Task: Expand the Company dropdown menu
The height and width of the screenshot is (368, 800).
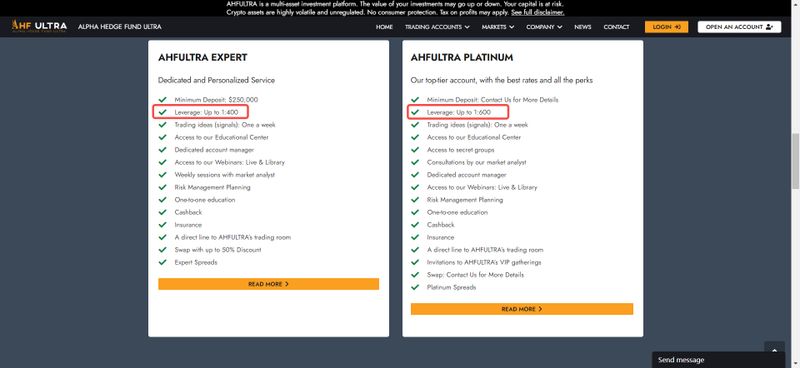Action: [x=544, y=27]
